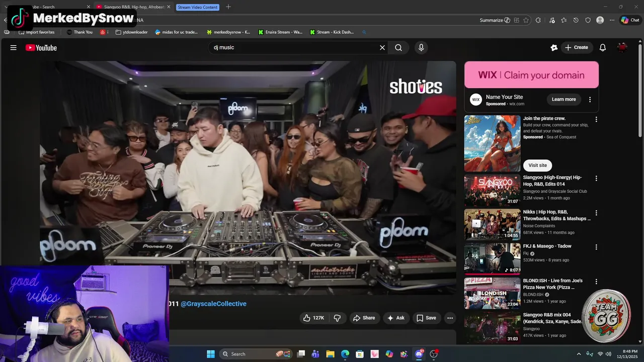This screenshot has width=644, height=362.
Task: Dislike the video with thumbs down
Action: pos(337,318)
